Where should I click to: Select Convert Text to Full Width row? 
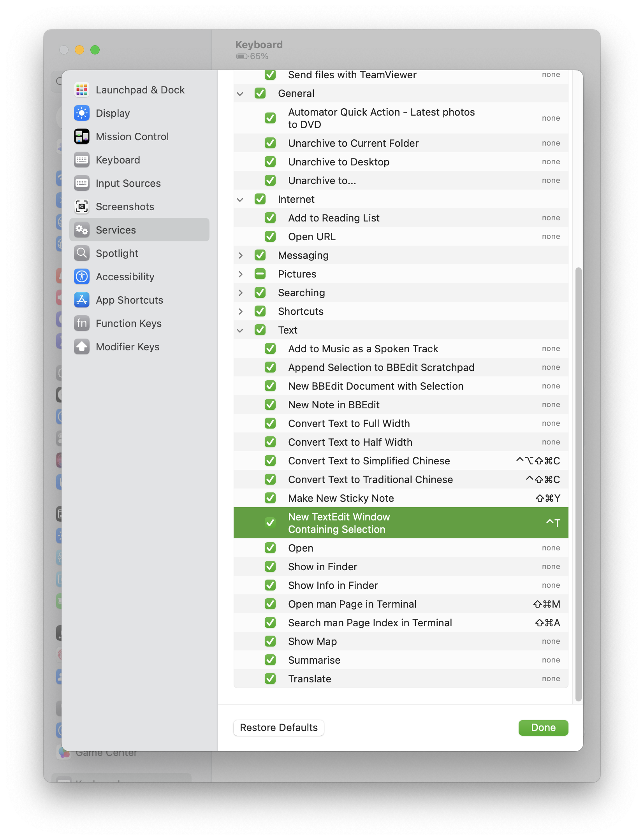tap(401, 424)
